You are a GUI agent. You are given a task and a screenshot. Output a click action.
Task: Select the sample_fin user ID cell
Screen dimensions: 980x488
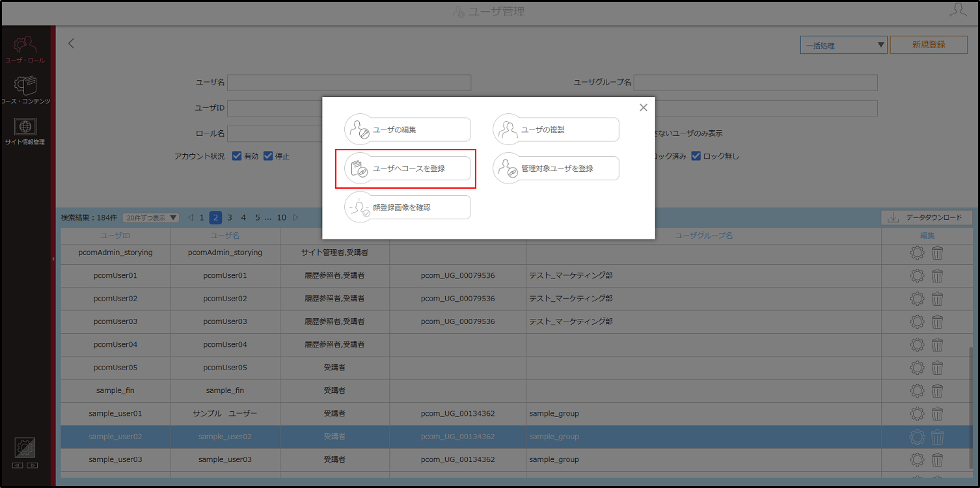116,390
